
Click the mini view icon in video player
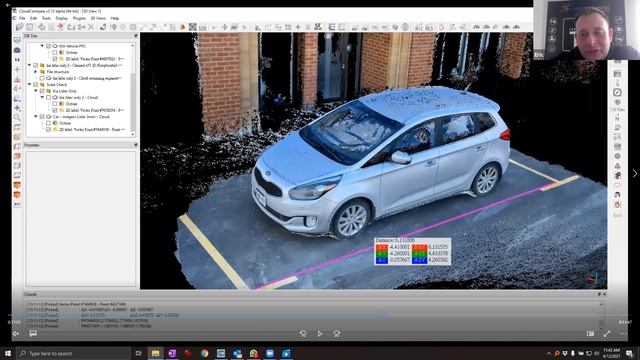pyautogui.click(x=590, y=333)
